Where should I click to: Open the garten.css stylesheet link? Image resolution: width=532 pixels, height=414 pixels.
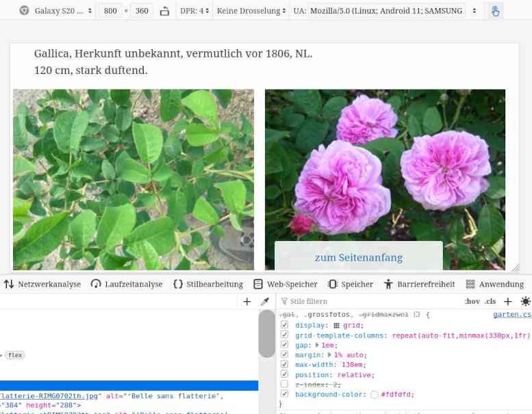click(512, 315)
